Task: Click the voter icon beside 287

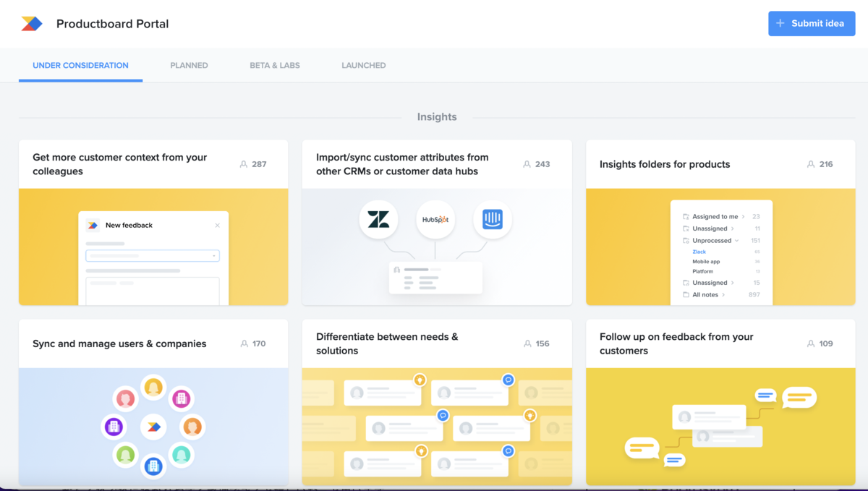Action: pyautogui.click(x=244, y=164)
